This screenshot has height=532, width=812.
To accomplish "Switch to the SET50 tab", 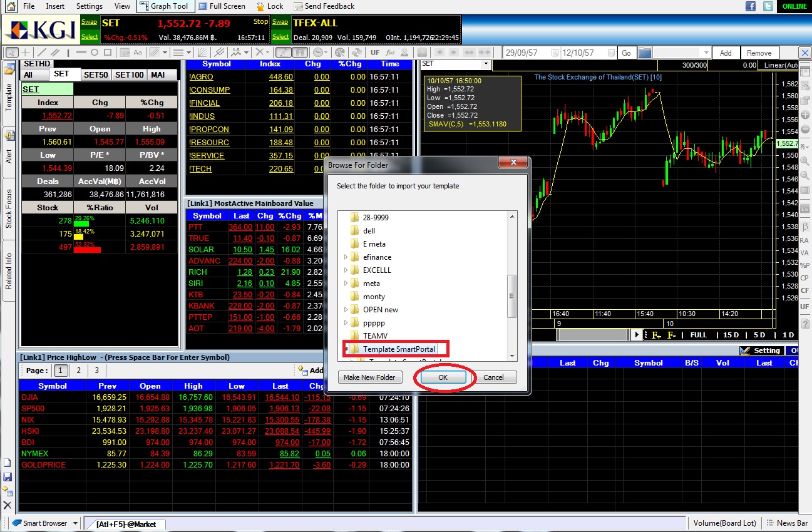I will [96, 74].
